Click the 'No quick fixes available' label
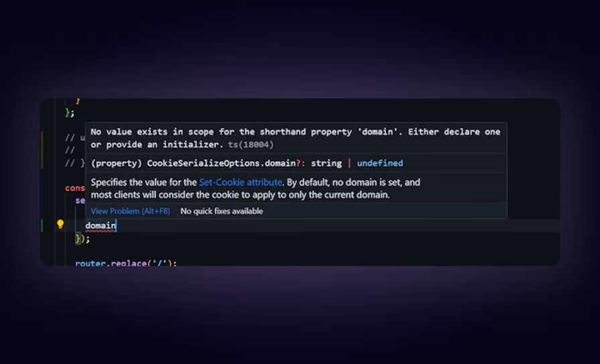Viewport: 600px width, 364px height. (221, 211)
